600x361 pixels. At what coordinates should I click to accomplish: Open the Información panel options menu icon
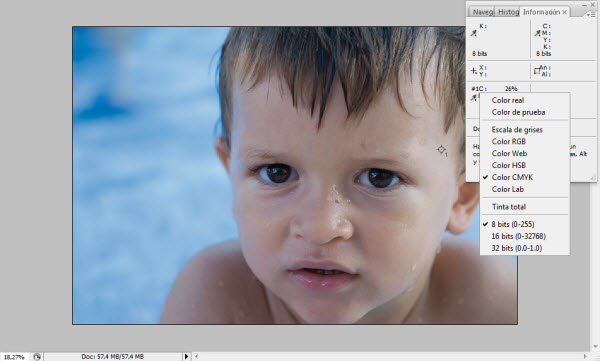point(591,15)
